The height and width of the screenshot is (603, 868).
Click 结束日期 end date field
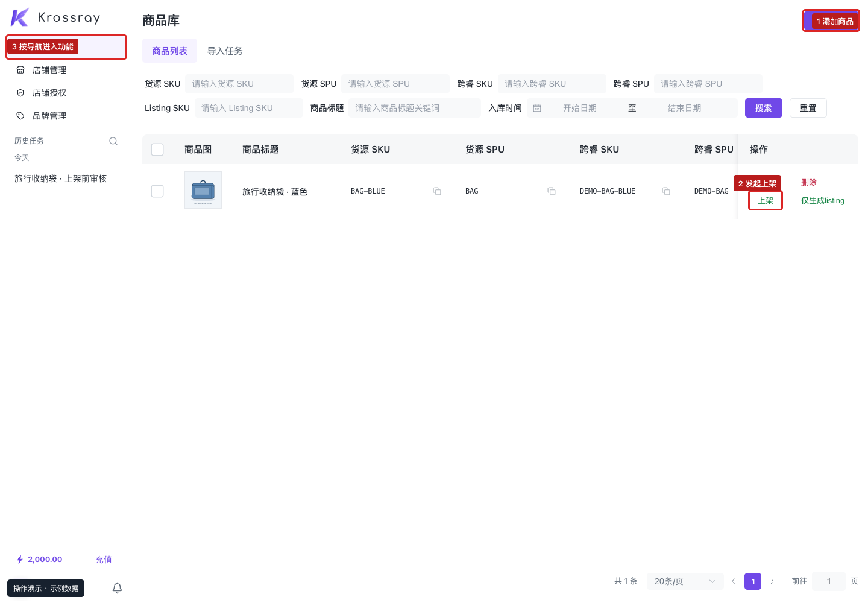(685, 108)
